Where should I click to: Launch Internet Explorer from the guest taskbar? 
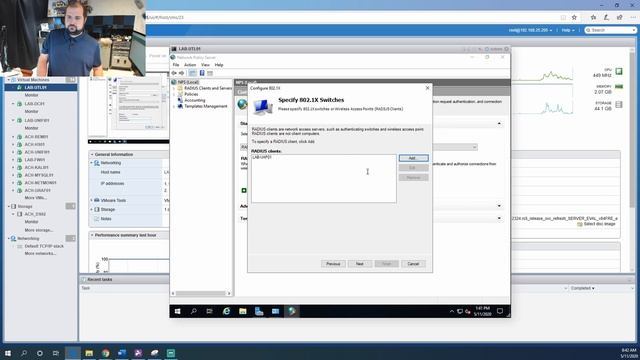[227, 311]
